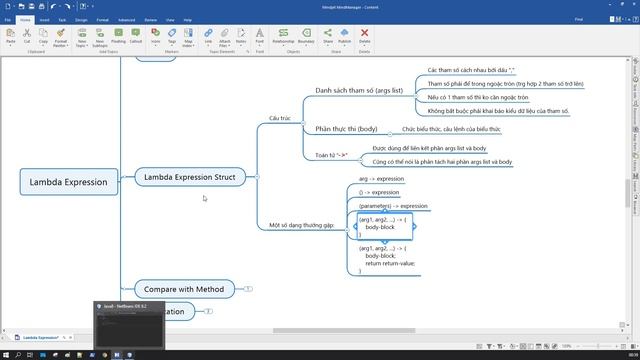Open the Attach Files dropdown arrow
Viewport: 640px width, 360px height.
(x=229, y=46)
